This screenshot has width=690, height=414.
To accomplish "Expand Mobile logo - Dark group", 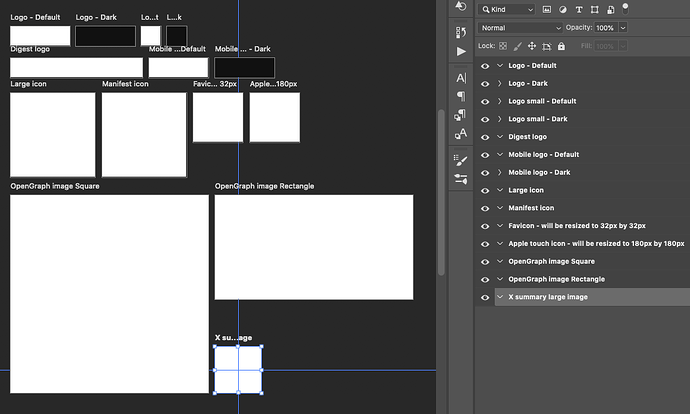I will pos(500,172).
